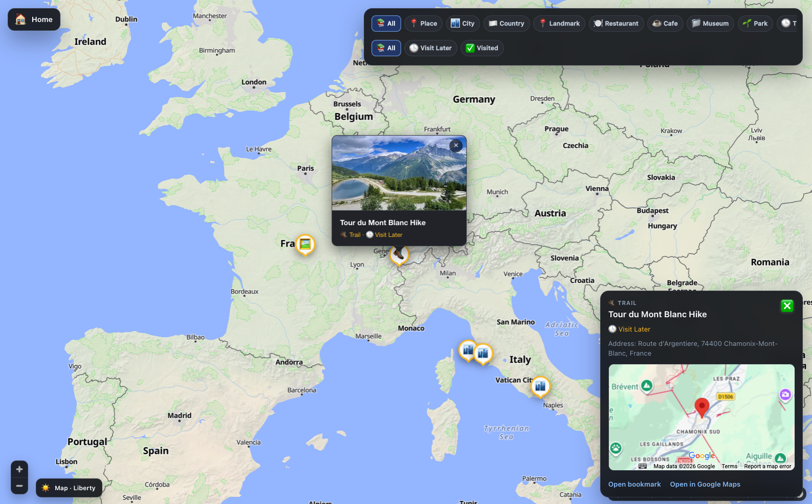This screenshot has height=504, width=812.
Task: Zoom out with the minus button
Action: click(19, 486)
